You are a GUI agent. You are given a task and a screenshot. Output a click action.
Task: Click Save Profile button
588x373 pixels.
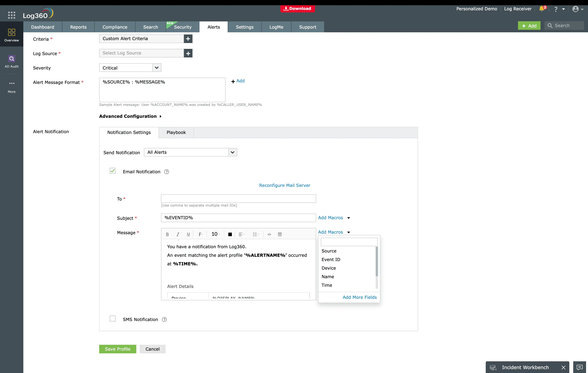(117, 349)
